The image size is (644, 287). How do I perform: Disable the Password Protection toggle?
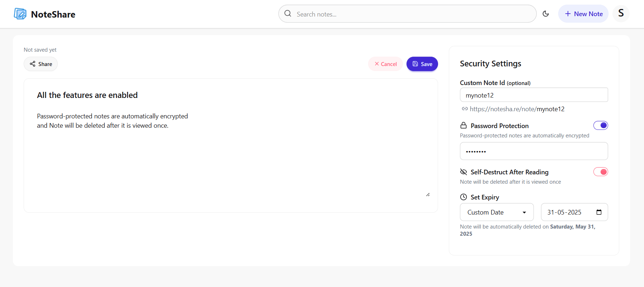[x=601, y=125]
